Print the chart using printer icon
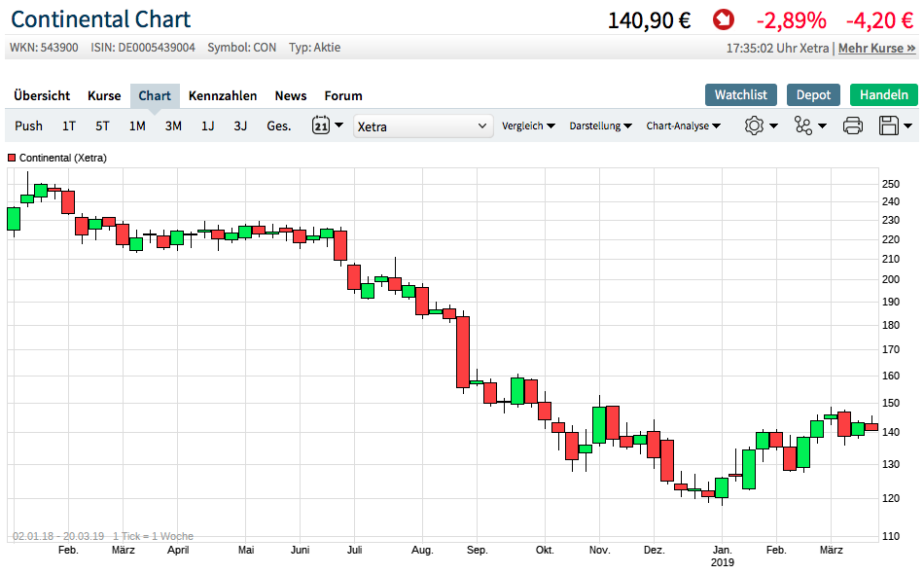This screenshot has height=574, width=924. click(852, 126)
